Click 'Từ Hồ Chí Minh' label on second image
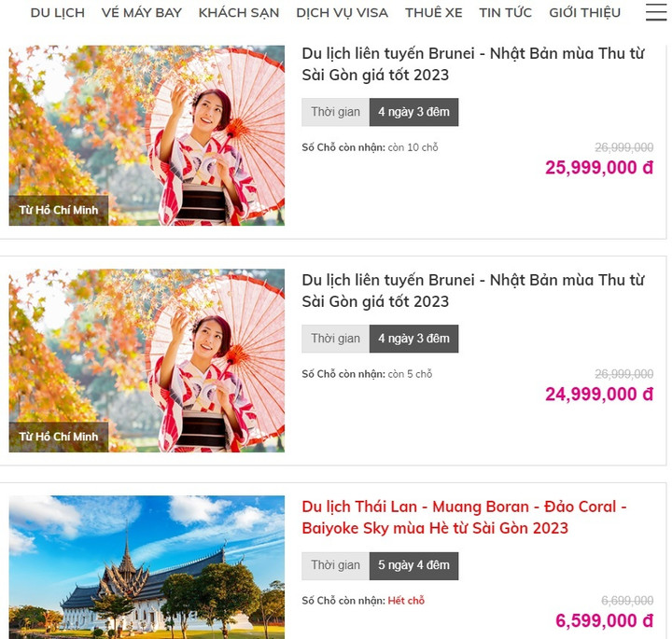 [59, 437]
